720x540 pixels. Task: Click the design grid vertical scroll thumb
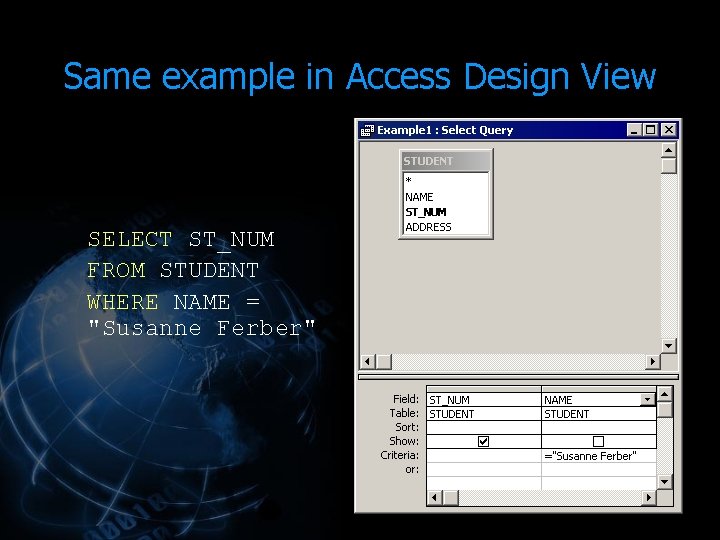click(x=665, y=410)
